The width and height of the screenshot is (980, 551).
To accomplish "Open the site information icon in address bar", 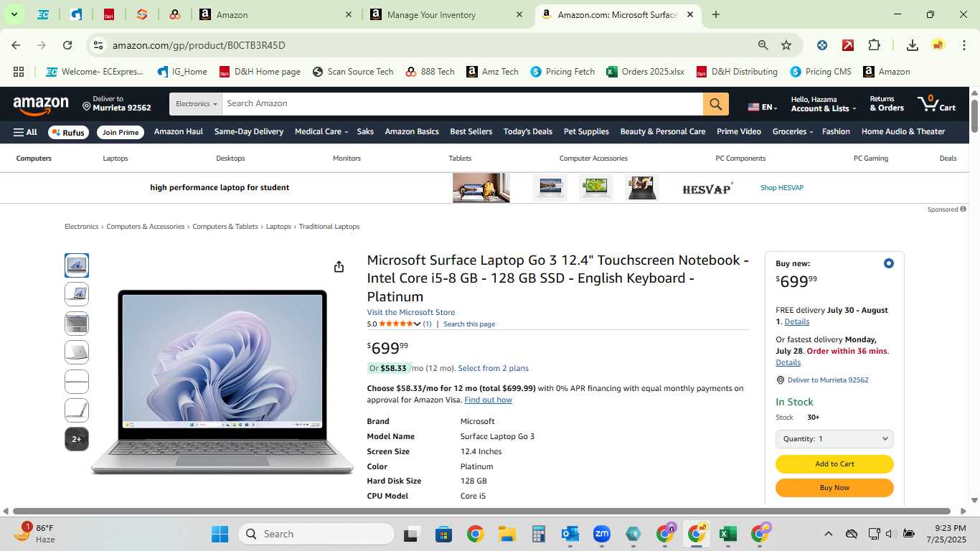I will [x=98, y=45].
